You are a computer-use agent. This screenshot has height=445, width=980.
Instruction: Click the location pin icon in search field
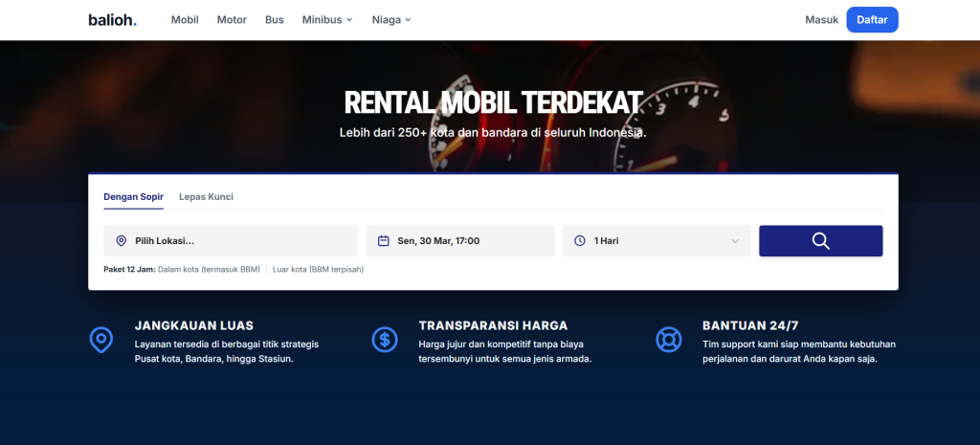click(x=121, y=241)
